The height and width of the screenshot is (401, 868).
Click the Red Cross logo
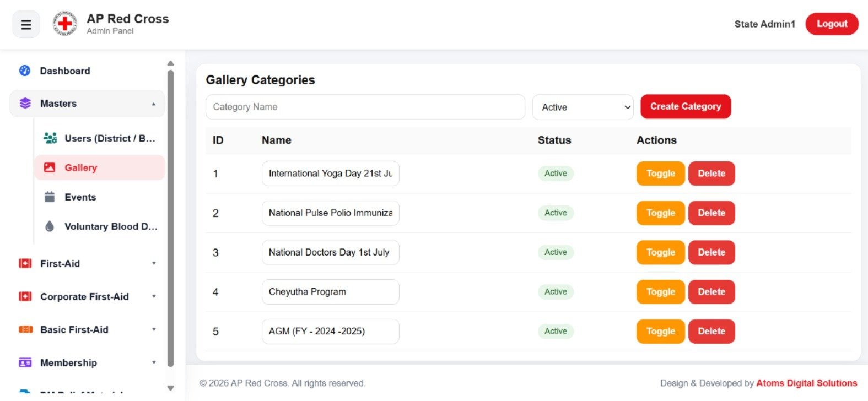(x=65, y=24)
